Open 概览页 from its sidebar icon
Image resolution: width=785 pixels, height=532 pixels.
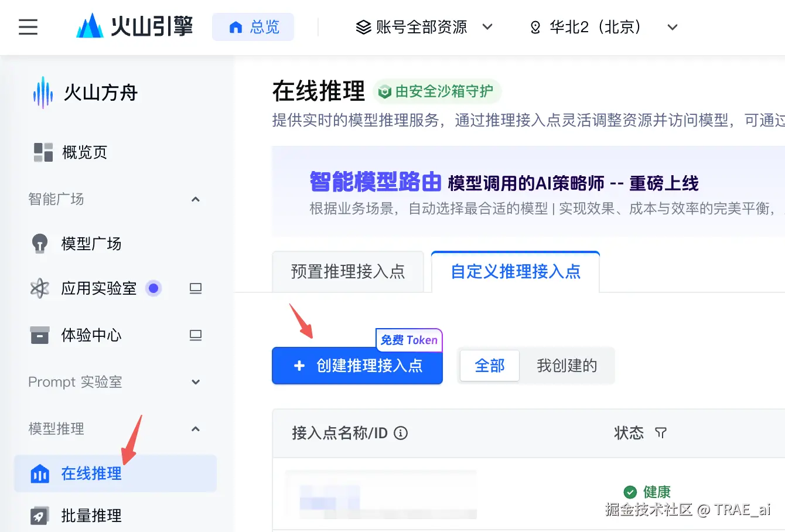click(x=43, y=152)
